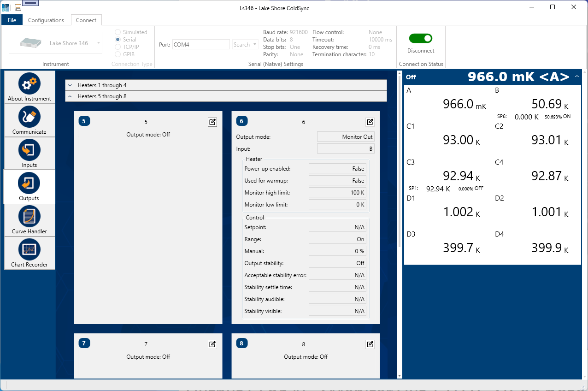Viewport: 588px width, 391px height.
Task: Edit heater 8 settings icon
Action: click(370, 344)
